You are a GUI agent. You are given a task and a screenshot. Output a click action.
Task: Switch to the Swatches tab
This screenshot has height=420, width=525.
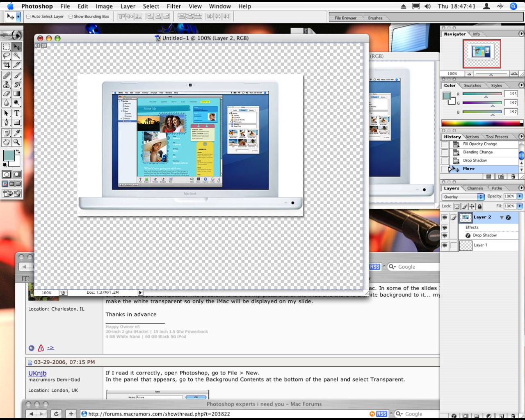pyautogui.click(x=472, y=86)
